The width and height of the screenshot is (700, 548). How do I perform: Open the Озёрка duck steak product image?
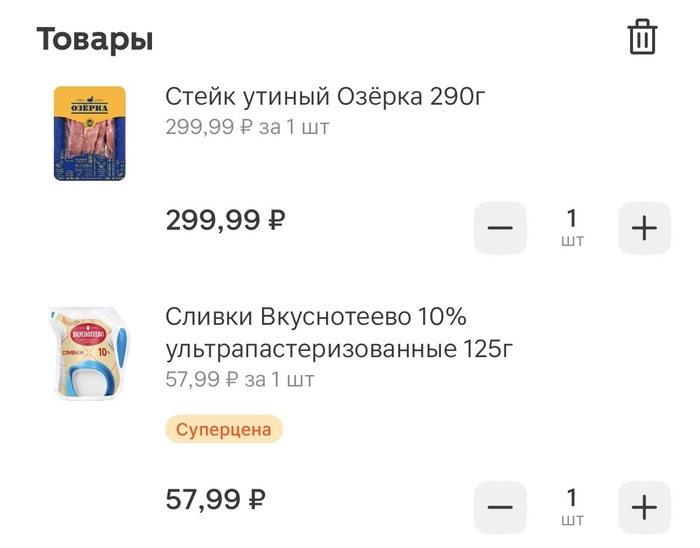[x=89, y=133]
